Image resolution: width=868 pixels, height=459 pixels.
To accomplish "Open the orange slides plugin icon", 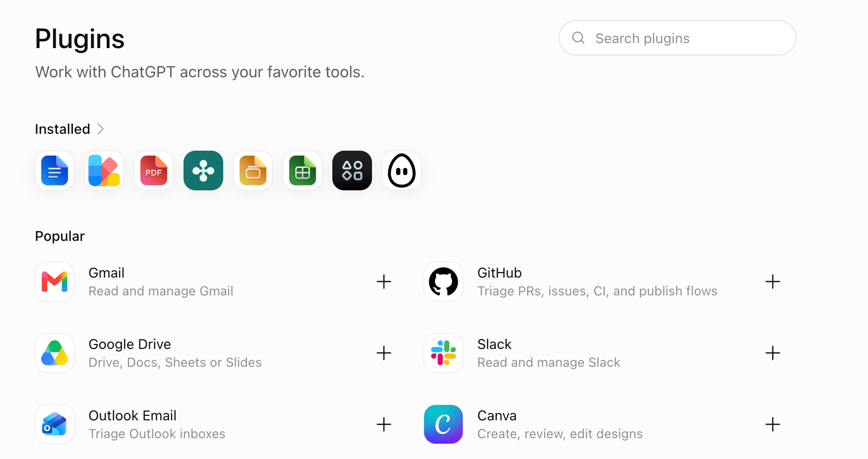I will coord(253,171).
